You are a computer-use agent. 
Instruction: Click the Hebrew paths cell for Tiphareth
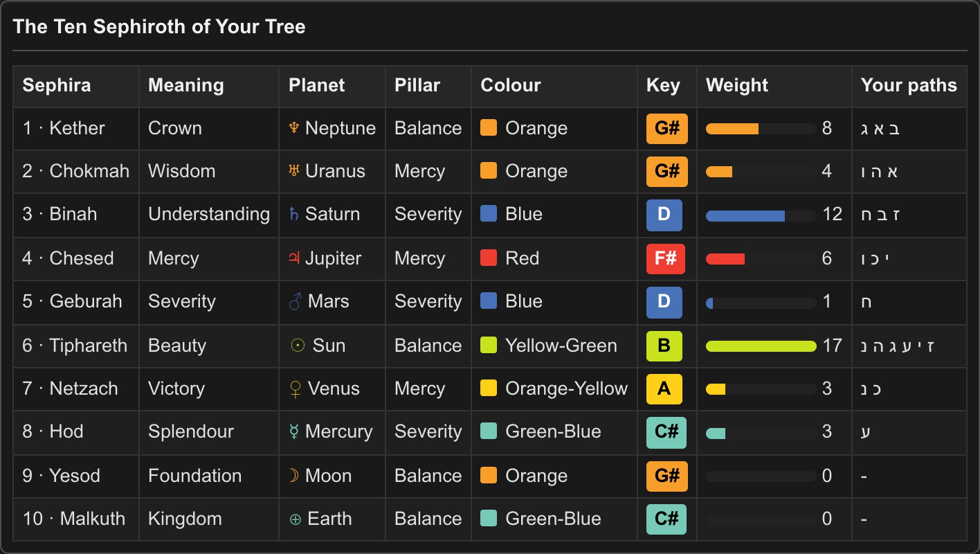pos(909,346)
